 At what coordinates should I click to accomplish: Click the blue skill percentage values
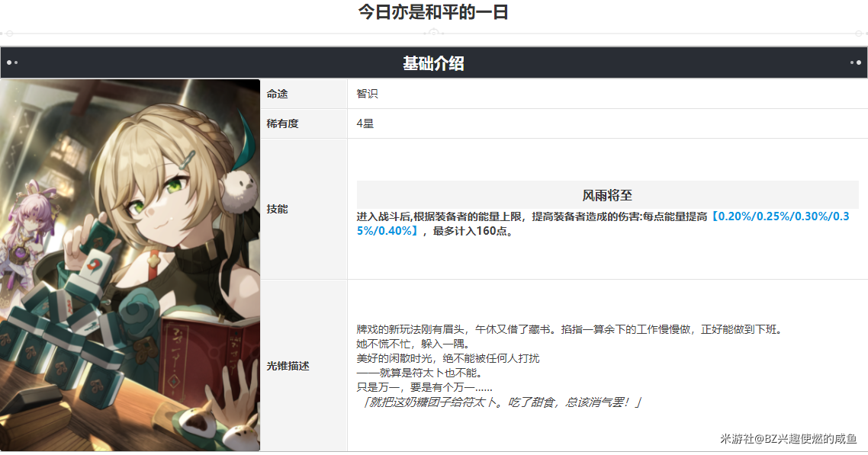point(603,223)
